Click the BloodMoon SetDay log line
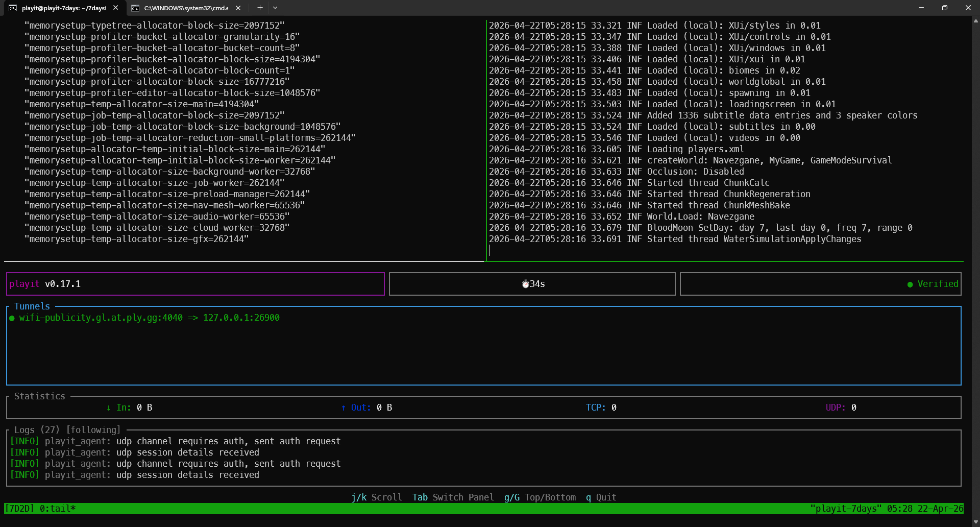 pos(701,228)
